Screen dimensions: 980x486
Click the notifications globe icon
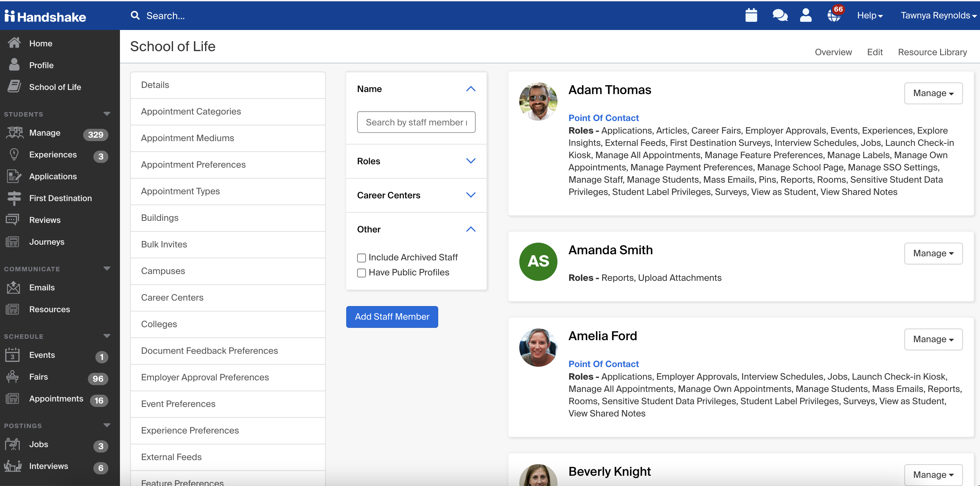[834, 16]
